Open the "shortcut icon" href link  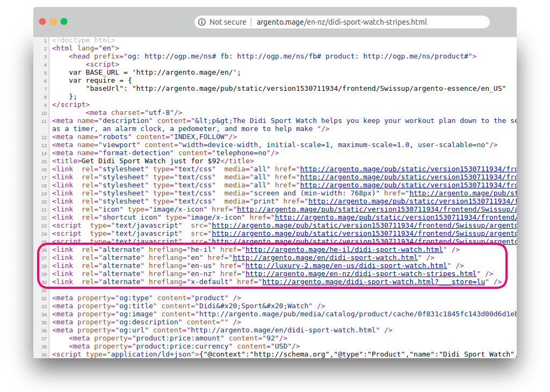click(396, 217)
